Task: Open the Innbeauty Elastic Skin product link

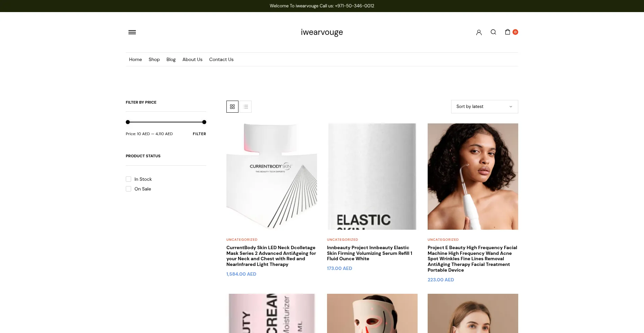Action: (x=370, y=253)
